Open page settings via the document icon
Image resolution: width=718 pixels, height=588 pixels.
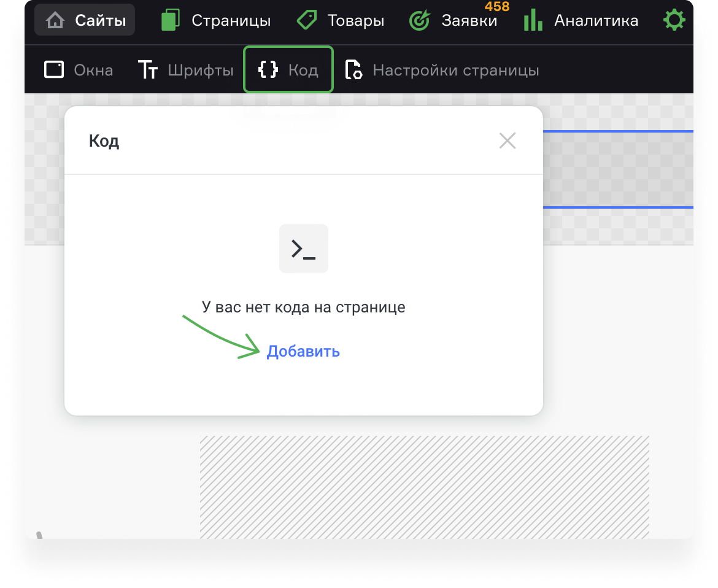click(x=354, y=69)
